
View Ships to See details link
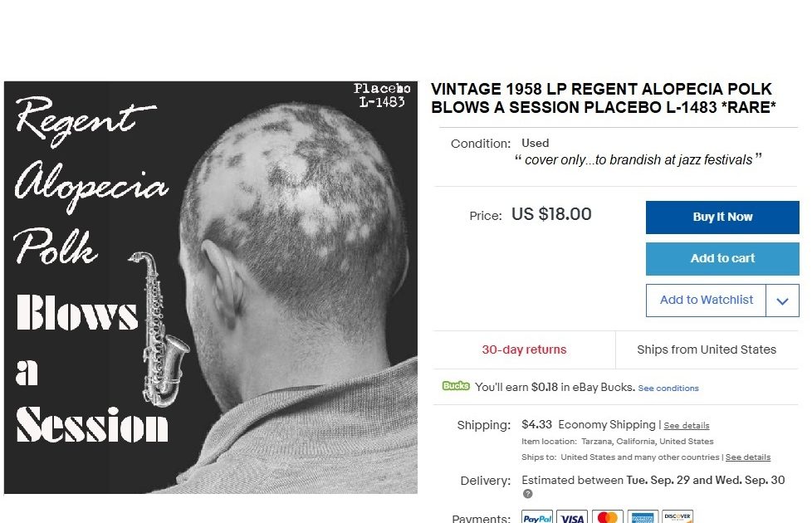pyautogui.click(x=748, y=457)
